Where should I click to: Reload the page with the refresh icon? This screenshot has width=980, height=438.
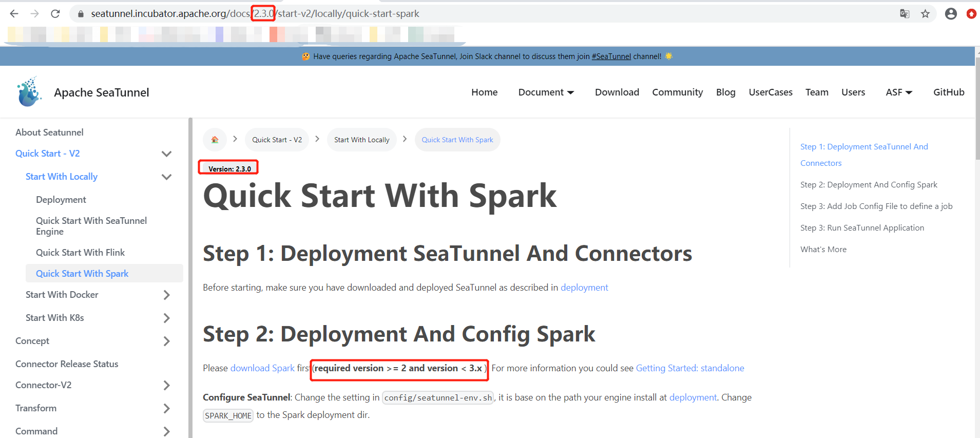55,14
